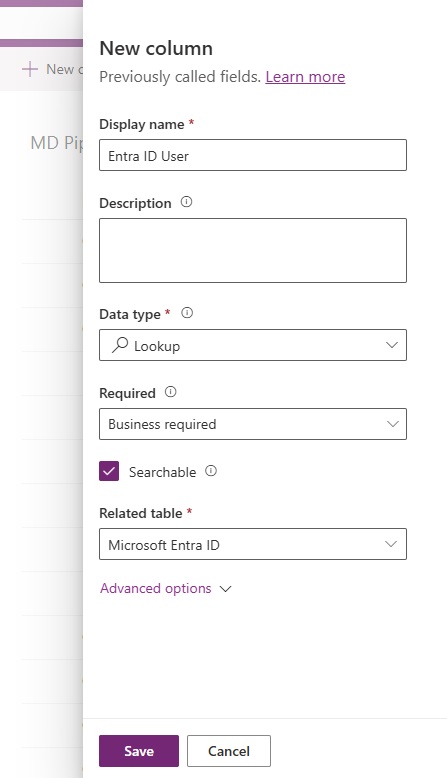Click the info icon beside Data type
Screen dimensions: 447x778
tap(187, 313)
